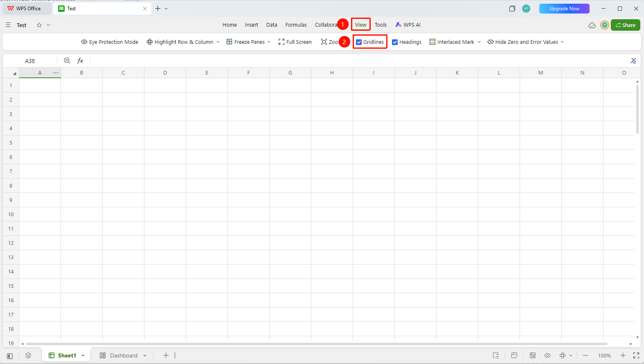Click the cloud sync status icon
The image size is (644, 364).
[x=592, y=25]
